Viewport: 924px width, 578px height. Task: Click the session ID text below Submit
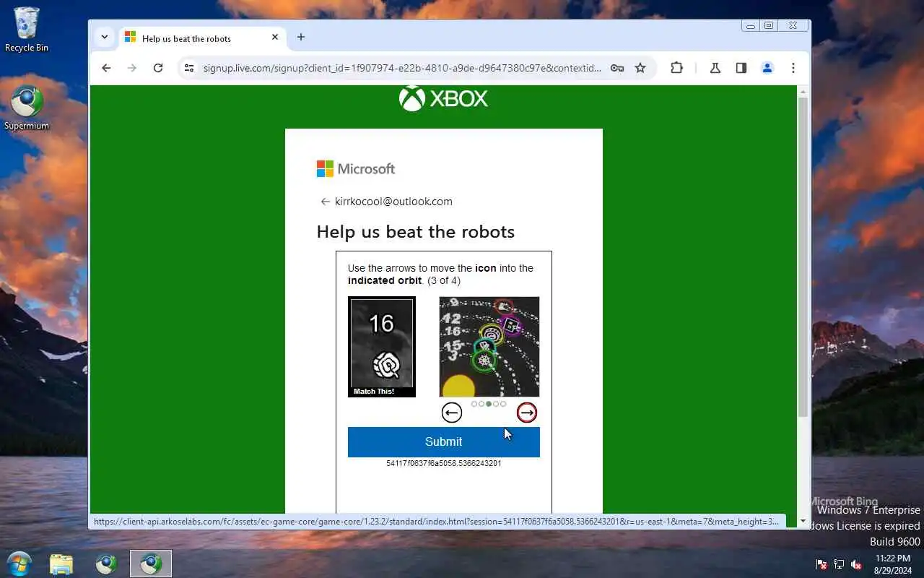click(x=444, y=463)
